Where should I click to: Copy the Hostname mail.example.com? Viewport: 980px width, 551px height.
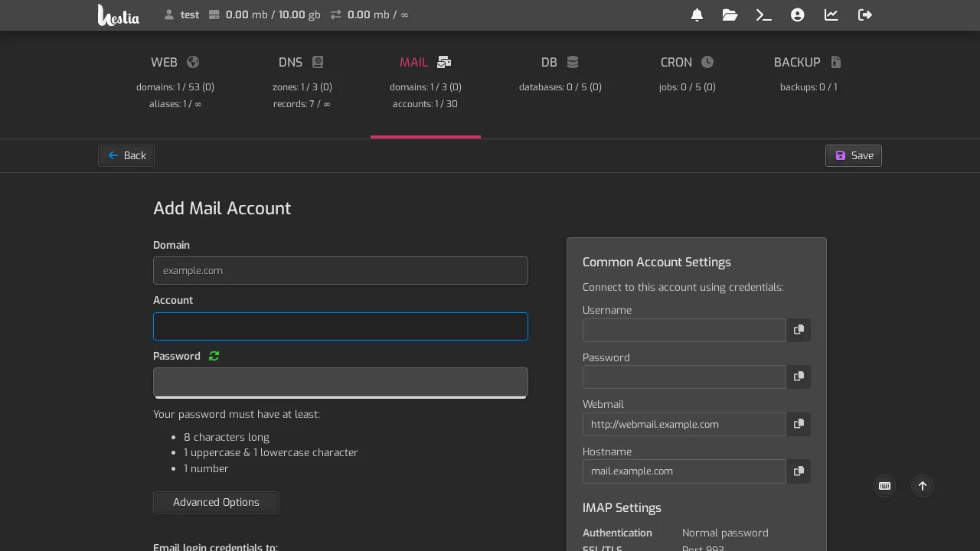click(x=799, y=471)
